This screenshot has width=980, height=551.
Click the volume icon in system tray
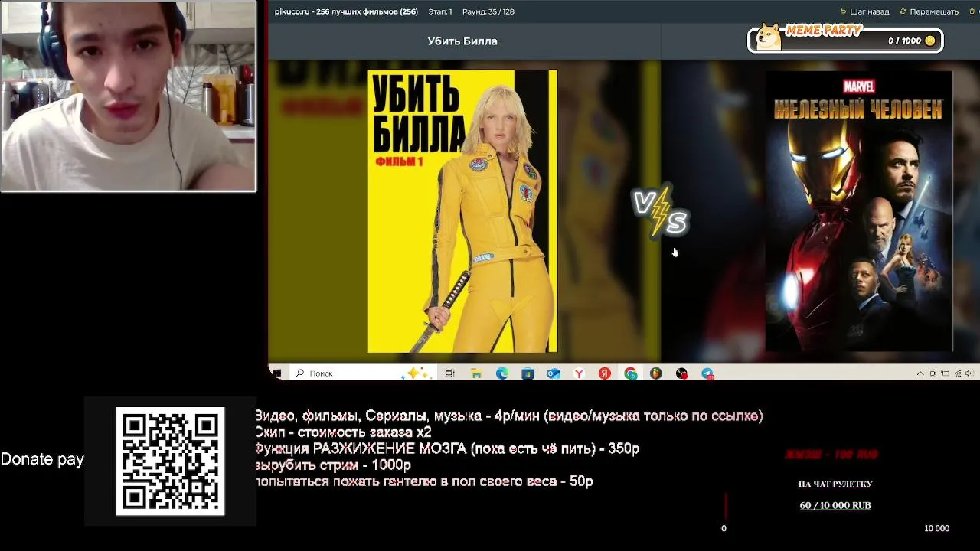click(x=970, y=373)
